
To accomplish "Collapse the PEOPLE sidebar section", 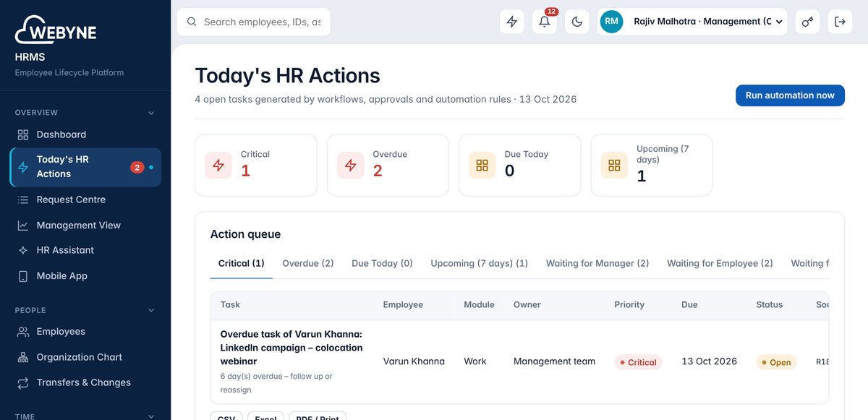I will pos(151,310).
